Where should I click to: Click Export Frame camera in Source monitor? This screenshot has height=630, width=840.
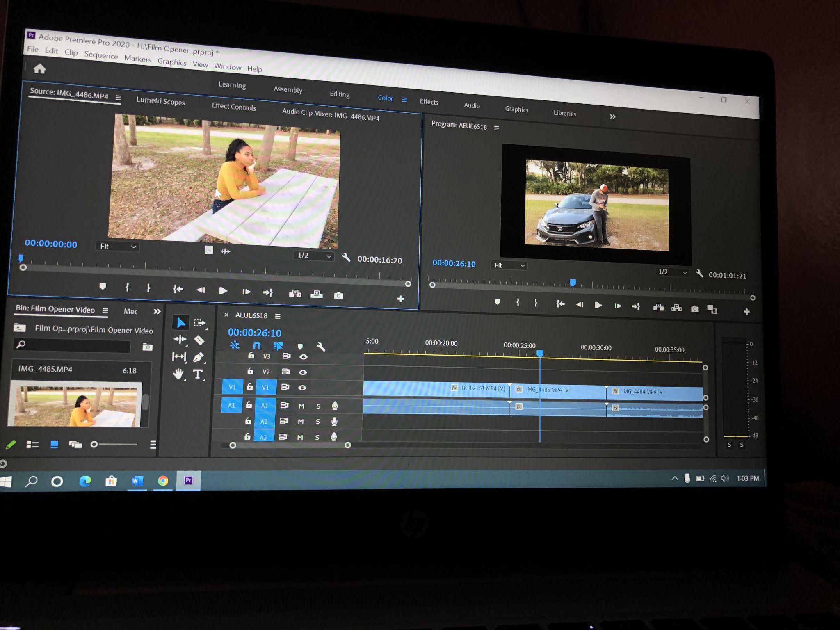[x=338, y=295]
